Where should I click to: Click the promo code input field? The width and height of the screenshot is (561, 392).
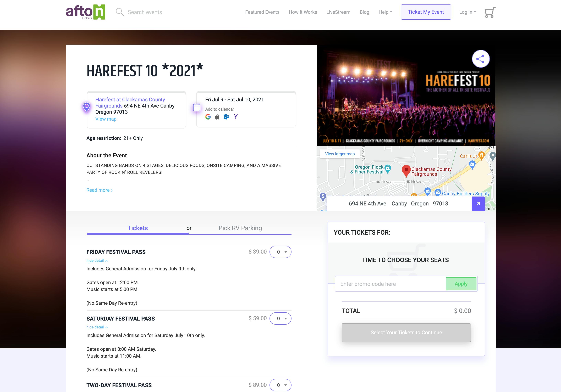(390, 284)
